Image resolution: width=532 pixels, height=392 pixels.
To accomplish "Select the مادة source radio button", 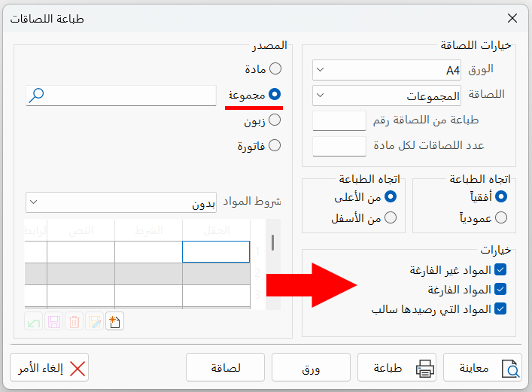I will (275, 68).
